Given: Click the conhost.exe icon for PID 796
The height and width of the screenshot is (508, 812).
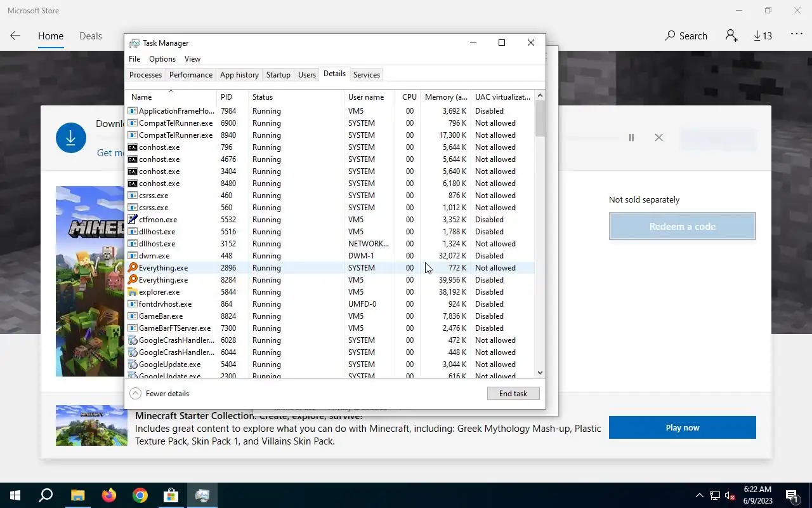Looking at the screenshot, I should (x=133, y=147).
